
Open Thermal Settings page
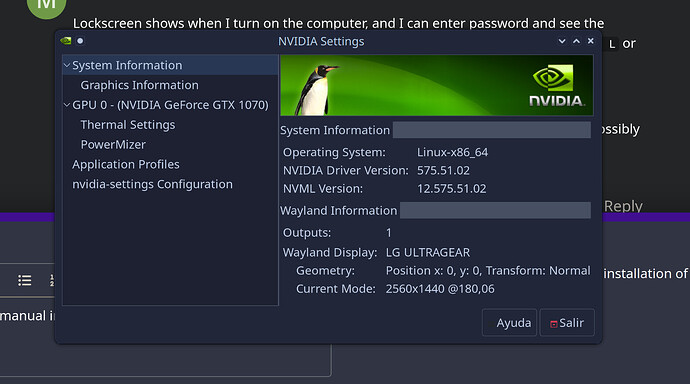point(128,124)
